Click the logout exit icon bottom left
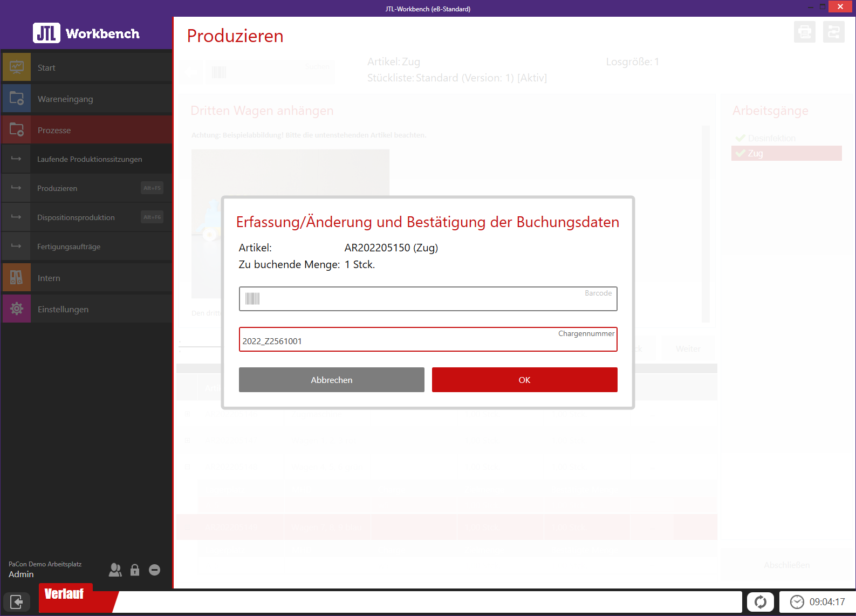The height and width of the screenshot is (616, 856). [x=17, y=601]
